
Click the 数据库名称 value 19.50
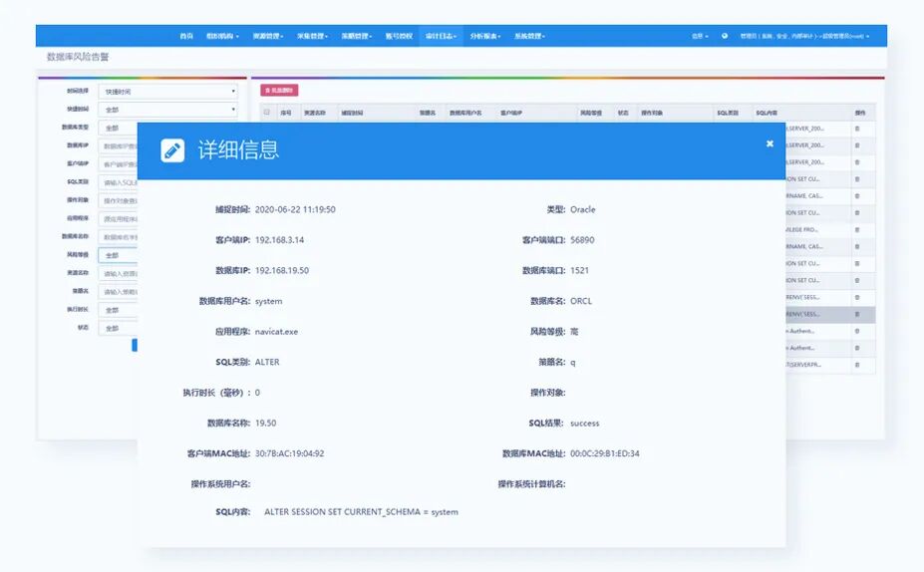point(265,423)
